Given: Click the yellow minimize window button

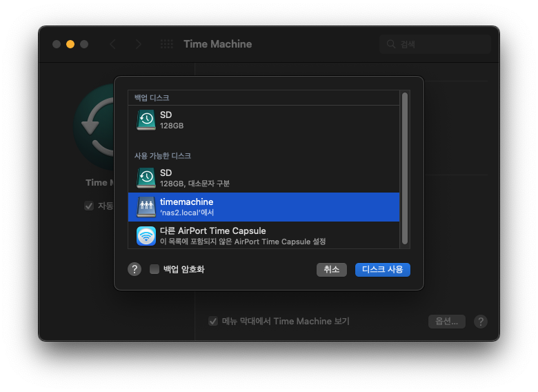Looking at the screenshot, I should [x=70, y=44].
